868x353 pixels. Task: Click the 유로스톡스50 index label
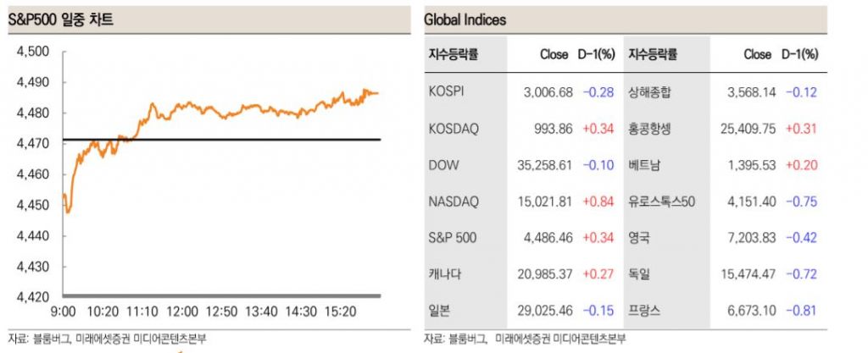[662, 201]
